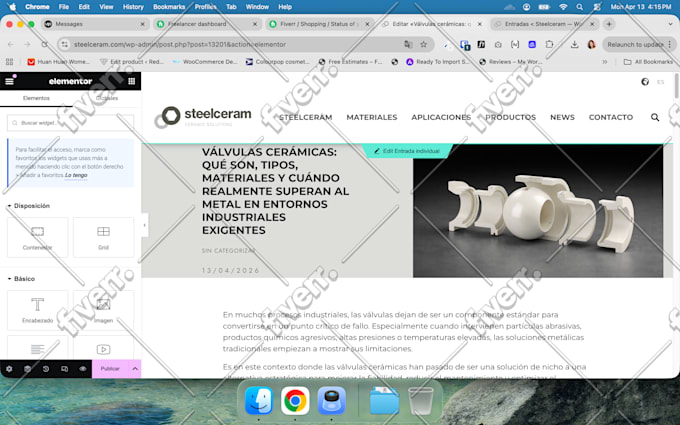The height and width of the screenshot is (425, 680).
Task: Switch to Freelancer dashboard browser tab
Action: [x=207, y=24]
